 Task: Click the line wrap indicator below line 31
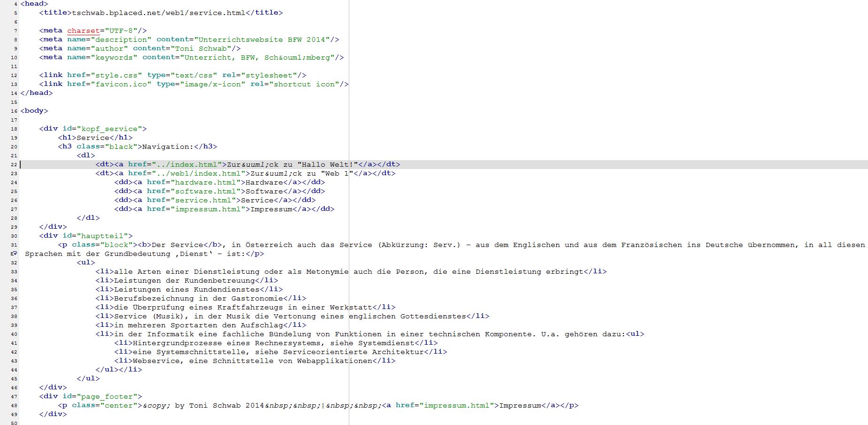tap(14, 254)
